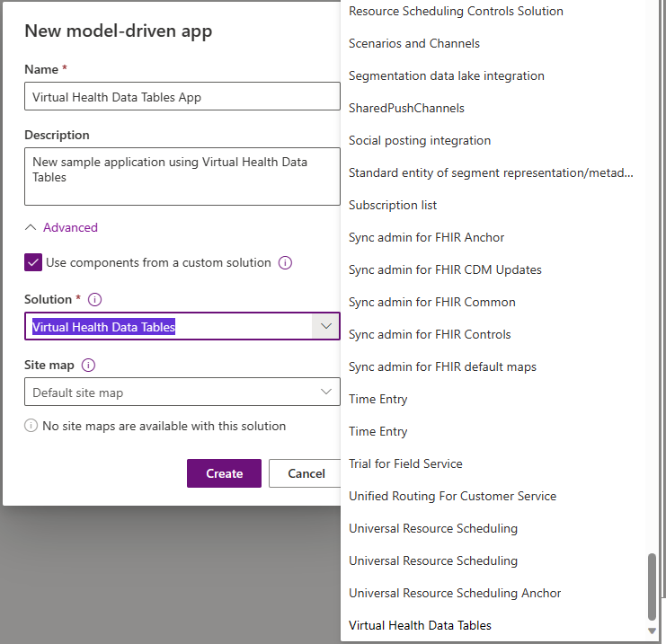
Task: Click the New model-driven app heading
Action: coord(119,31)
